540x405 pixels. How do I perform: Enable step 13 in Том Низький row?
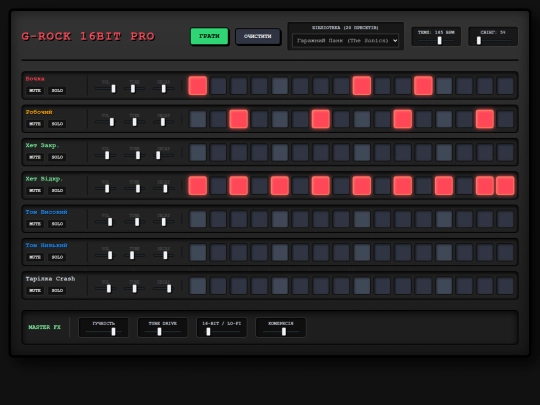tap(444, 252)
